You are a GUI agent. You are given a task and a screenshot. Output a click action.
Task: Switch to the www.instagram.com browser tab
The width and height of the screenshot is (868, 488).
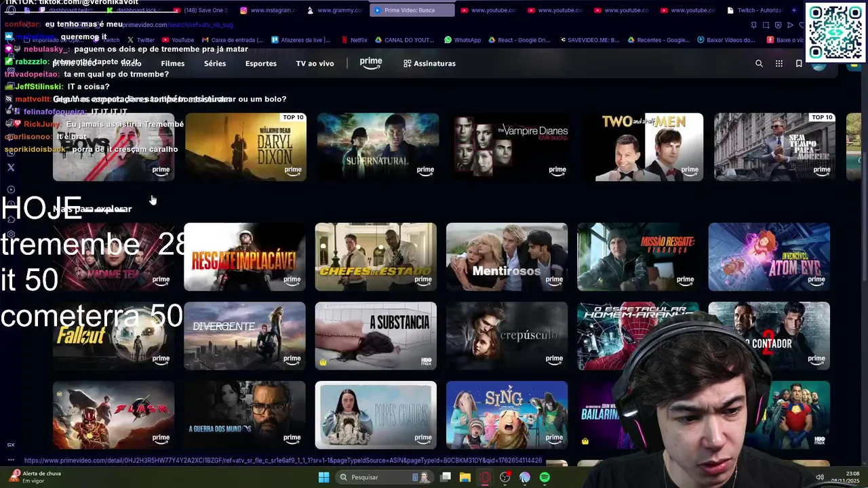(x=268, y=10)
